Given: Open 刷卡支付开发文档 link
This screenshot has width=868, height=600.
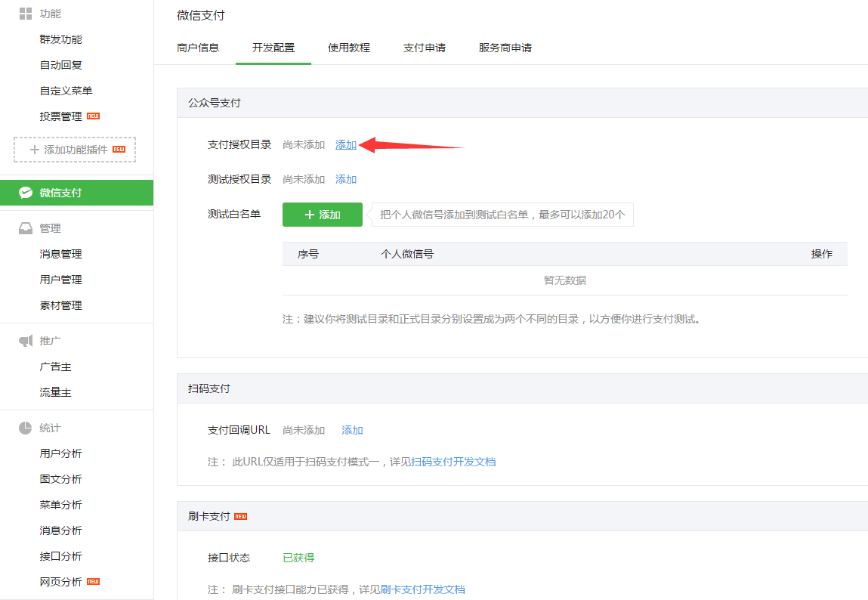Looking at the screenshot, I should 423,589.
